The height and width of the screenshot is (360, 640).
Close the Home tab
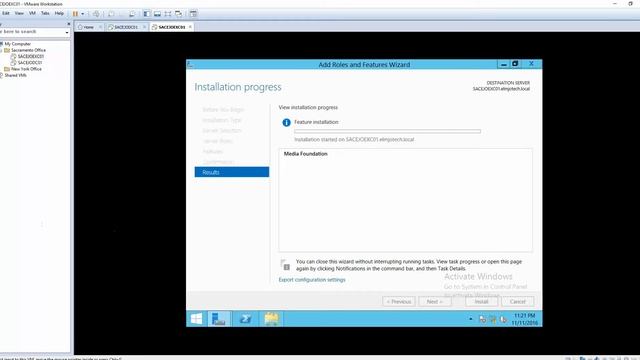pyautogui.click(x=100, y=27)
